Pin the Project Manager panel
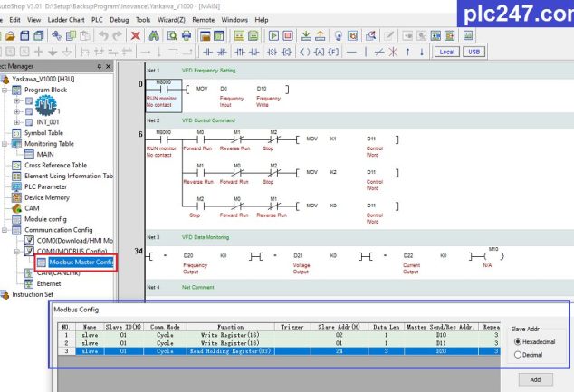 (x=99, y=66)
